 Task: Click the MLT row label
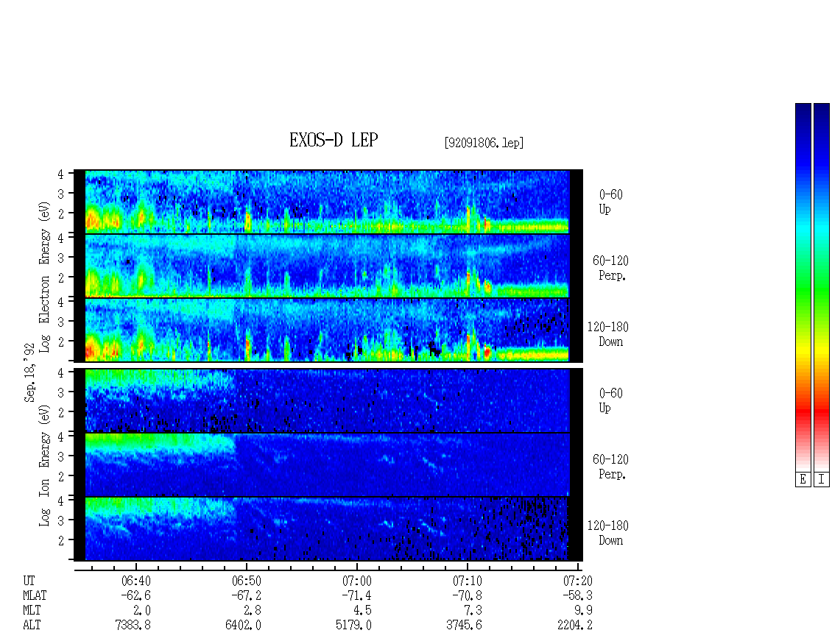click(x=32, y=610)
